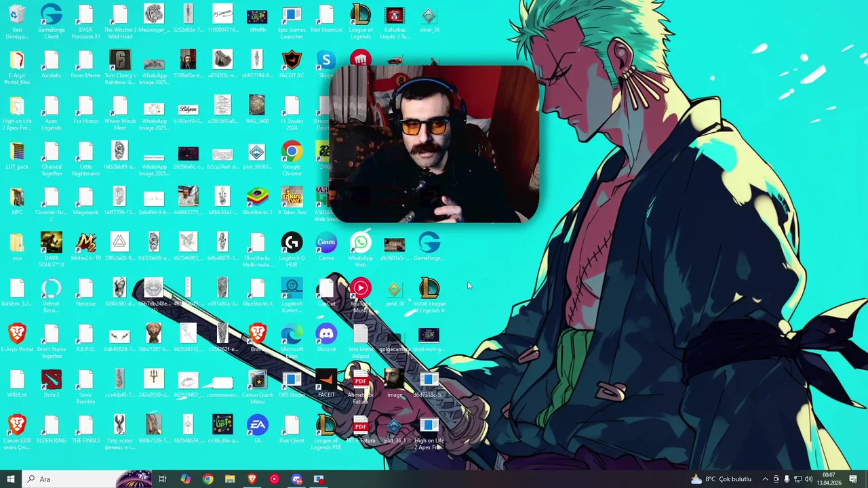
Task: Select the It Takes Two game icon
Action: 292,201
